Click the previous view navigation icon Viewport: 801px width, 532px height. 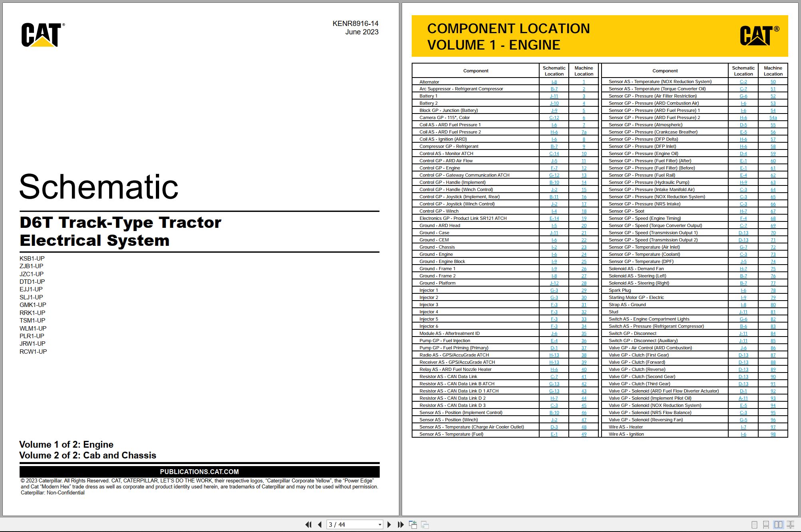click(413, 524)
